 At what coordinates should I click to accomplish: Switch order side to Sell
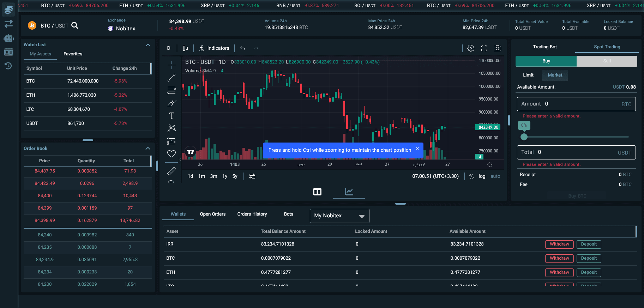(607, 61)
